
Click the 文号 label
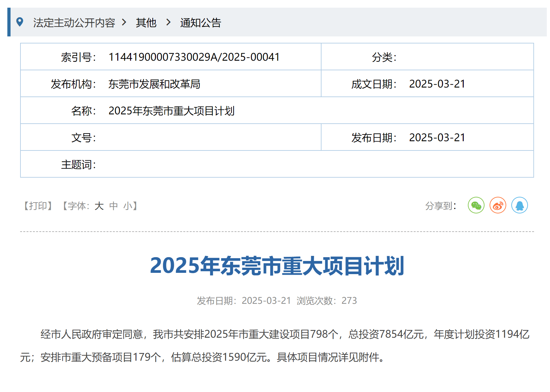click(x=84, y=138)
